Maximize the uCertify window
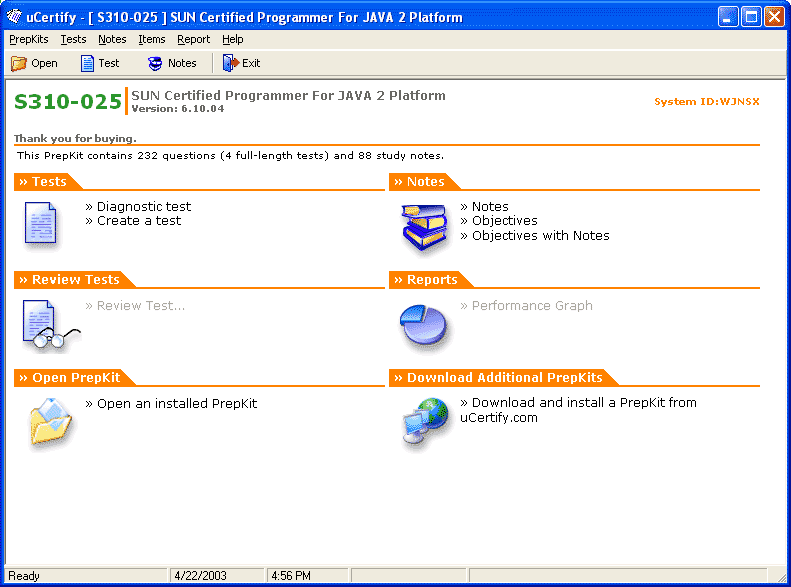 pos(751,17)
